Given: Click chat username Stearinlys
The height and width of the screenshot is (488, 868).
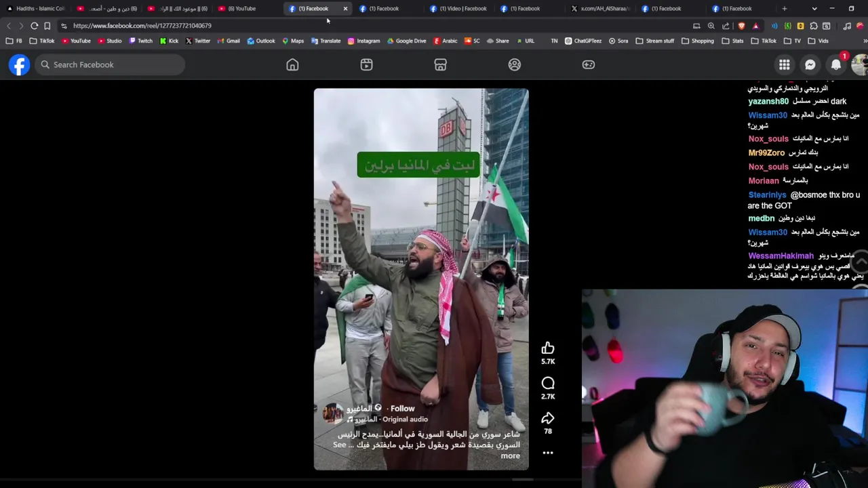Looking at the screenshot, I should point(767,195).
